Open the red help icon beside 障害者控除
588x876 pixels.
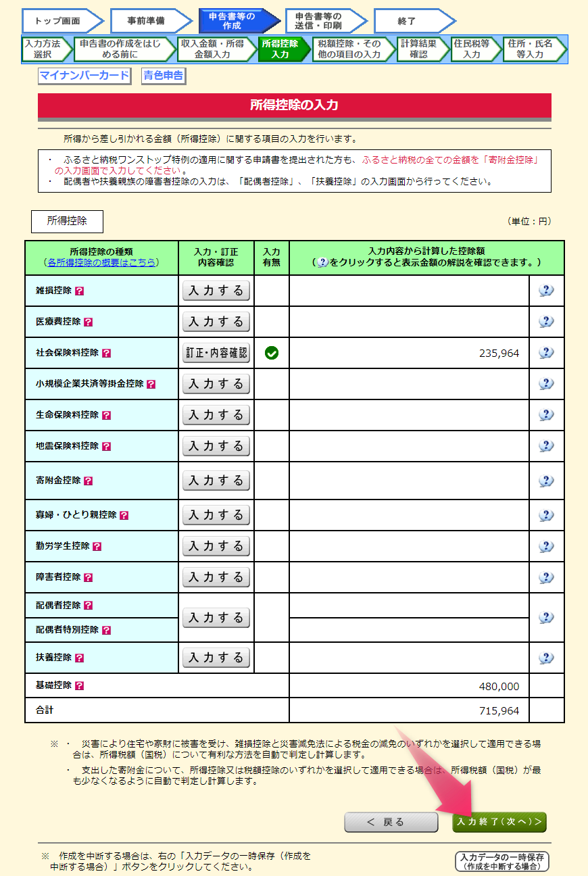88,578
